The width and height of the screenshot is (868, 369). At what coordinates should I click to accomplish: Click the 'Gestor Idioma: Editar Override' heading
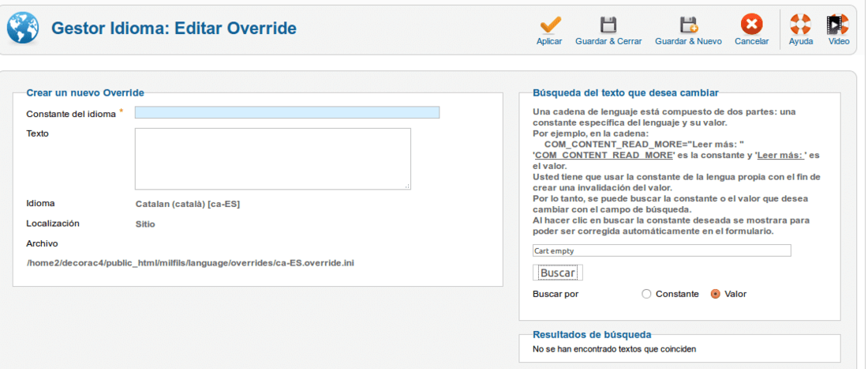click(174, 28)
